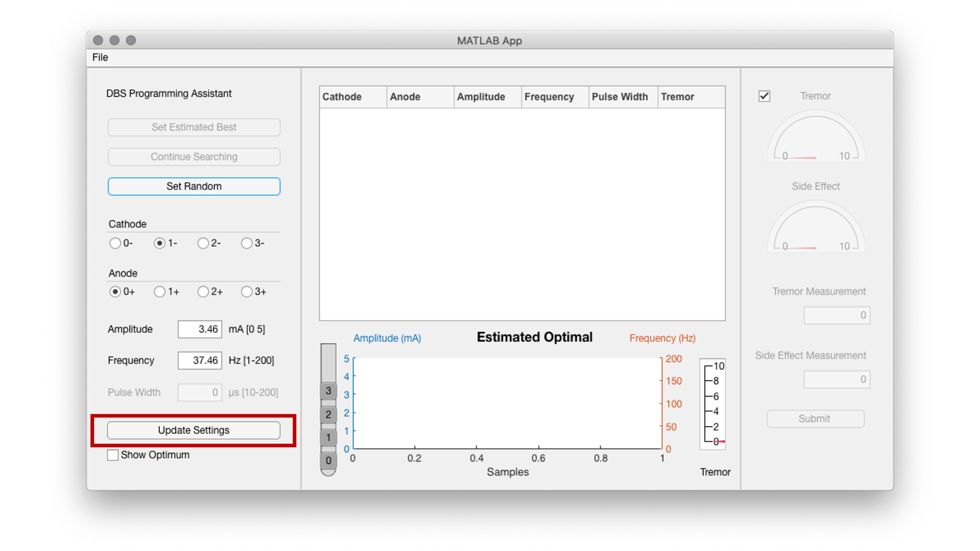The width and height of the screenshot is (980, 551).
Task: Click the Tremor semicircular gauge
Action: pyautogui.click(x=815, y=138)
